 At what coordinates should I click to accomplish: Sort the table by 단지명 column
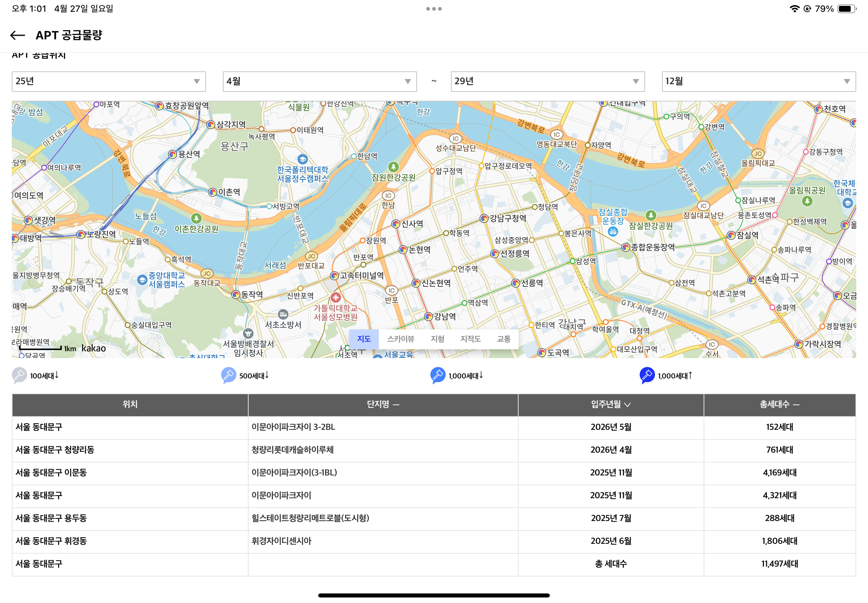[x=383, y=404]
